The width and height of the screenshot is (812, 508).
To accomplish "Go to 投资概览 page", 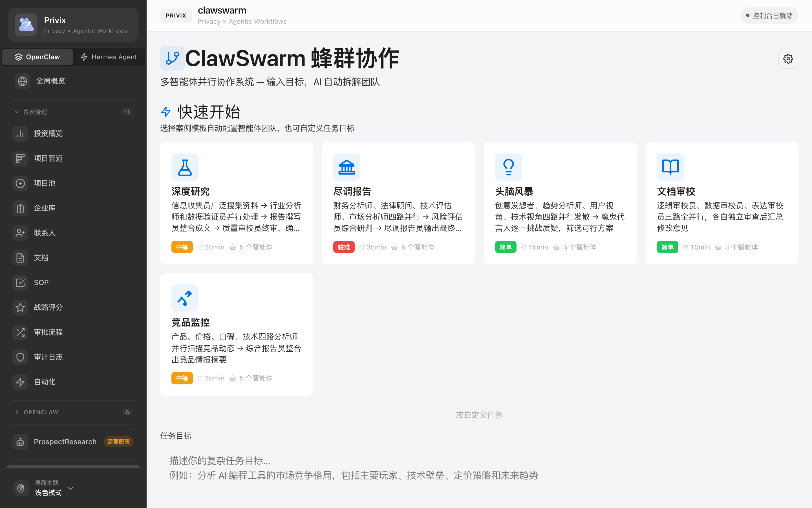I will (73, 133).
